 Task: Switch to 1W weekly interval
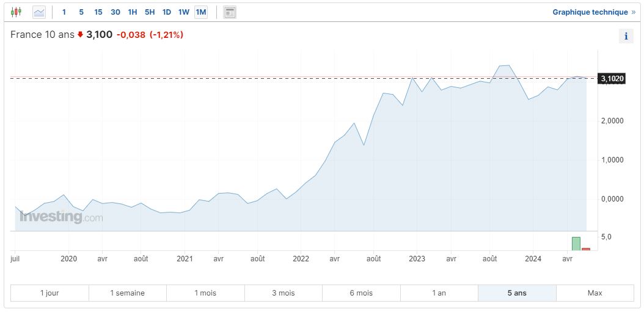coord(184,12)
